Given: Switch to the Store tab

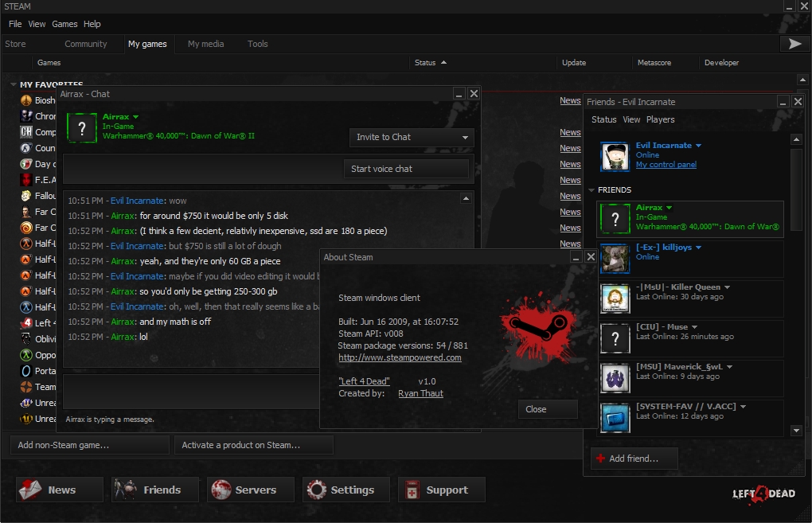Looking at the screenshot, I should click(15, 44).
